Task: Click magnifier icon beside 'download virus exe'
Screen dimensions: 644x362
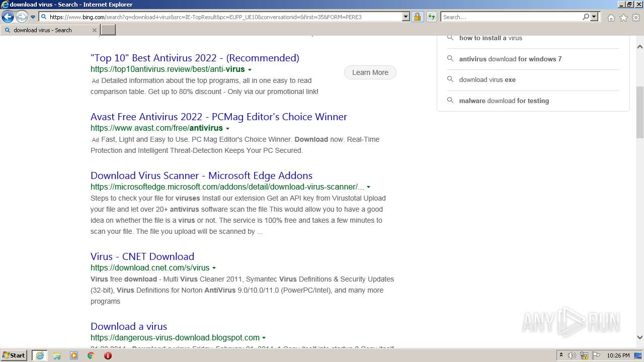Action: click(x=450, y=79)
